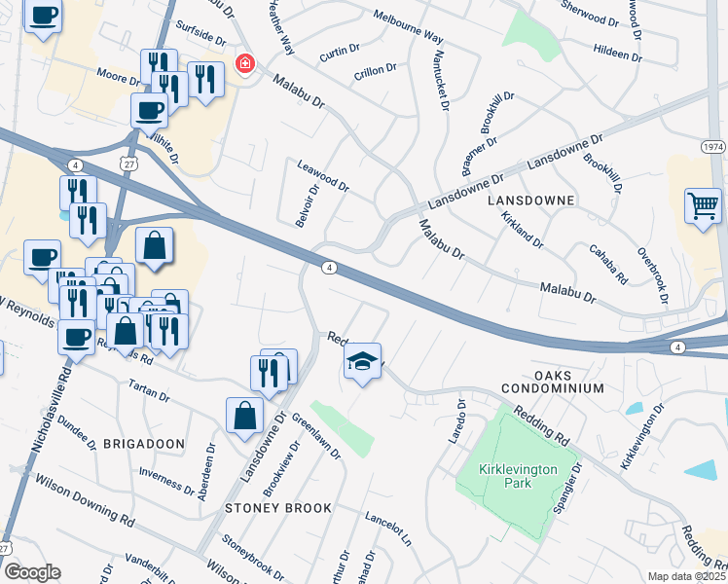Click the large shopping bag marker near Route 27 interchange
This screenshot has height=584, width=728.
point(155,246)
